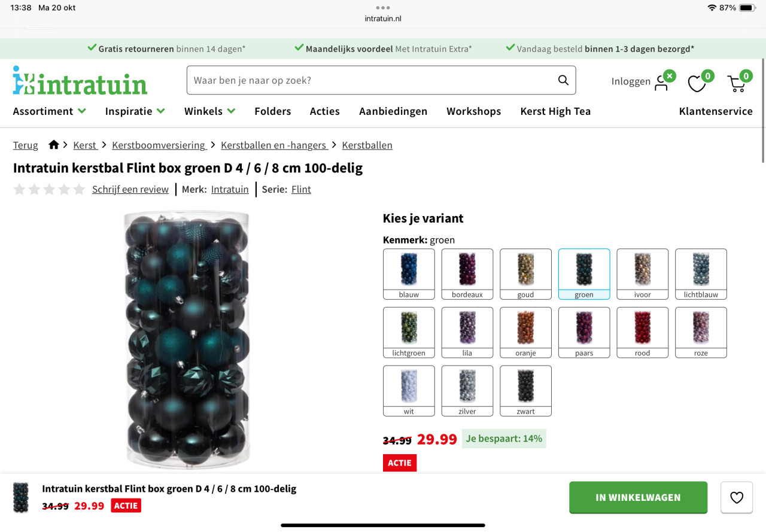Open the wishlist heart icon in header
Viewport: 766px width, 532px height.
[x=697, y=83]
